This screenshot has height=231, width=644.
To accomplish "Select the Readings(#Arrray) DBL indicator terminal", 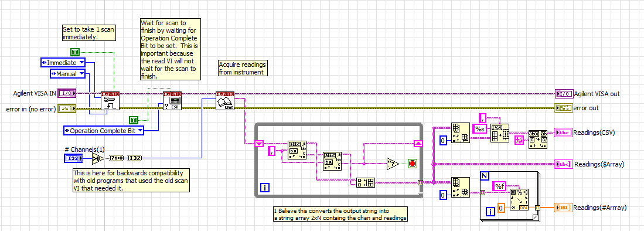I will (x=563, y=208).
